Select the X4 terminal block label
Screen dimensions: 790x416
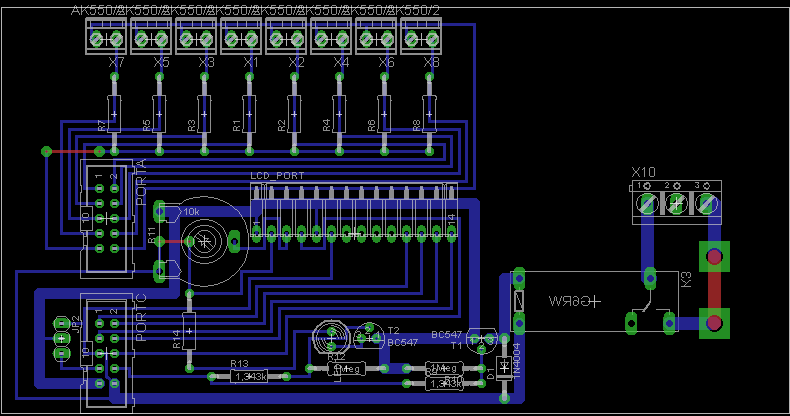tap(341, 62)
